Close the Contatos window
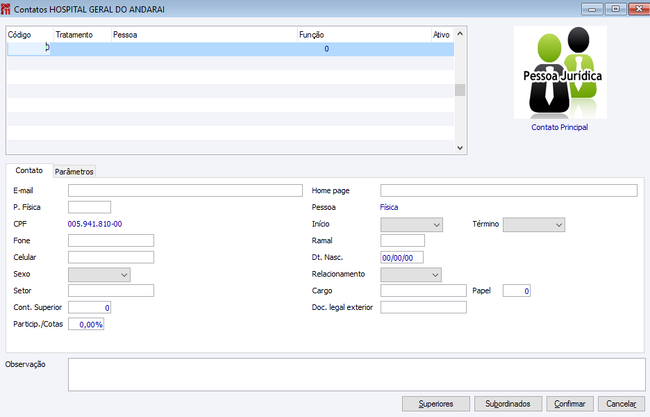The height and width of the screenshot is (417, 650). (x=639, y=9)
